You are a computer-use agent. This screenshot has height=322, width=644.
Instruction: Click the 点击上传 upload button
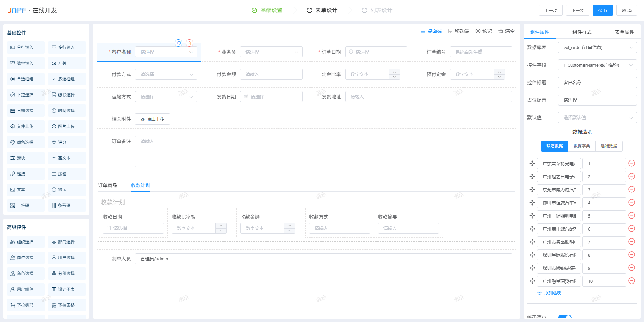152,119
